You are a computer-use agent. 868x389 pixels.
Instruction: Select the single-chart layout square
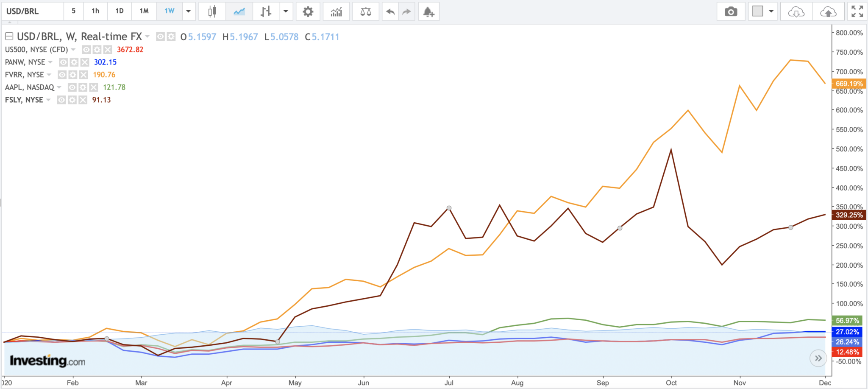point(757,11)
